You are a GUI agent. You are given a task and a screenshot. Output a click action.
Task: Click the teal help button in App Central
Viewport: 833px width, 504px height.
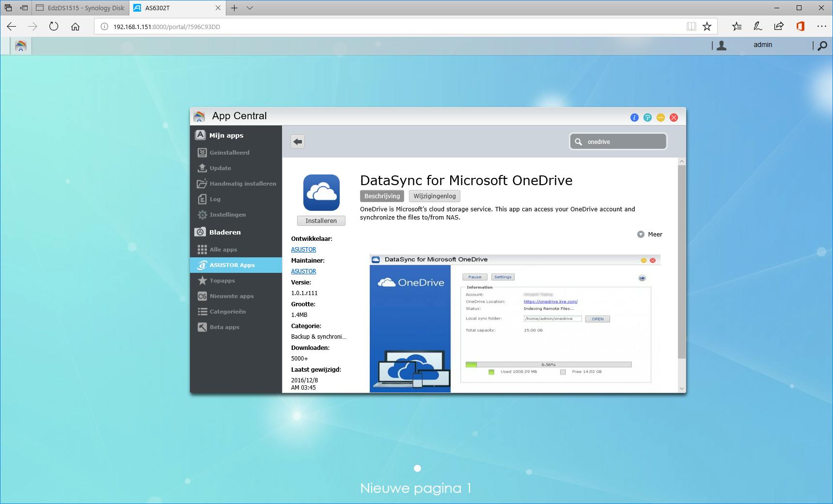click(647, 117)
